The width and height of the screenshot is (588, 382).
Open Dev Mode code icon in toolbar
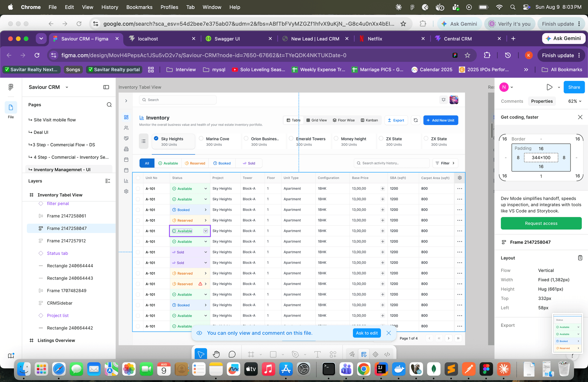click(387, 354)
